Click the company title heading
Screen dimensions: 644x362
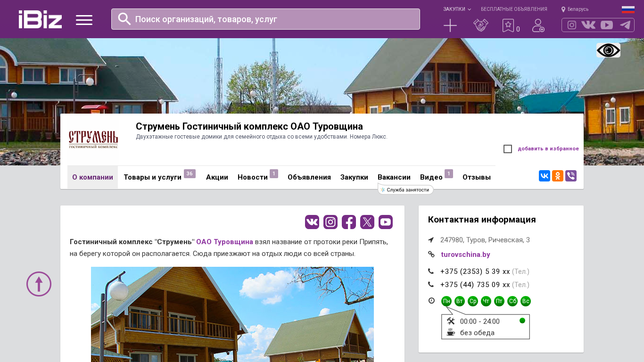[249, 126]
